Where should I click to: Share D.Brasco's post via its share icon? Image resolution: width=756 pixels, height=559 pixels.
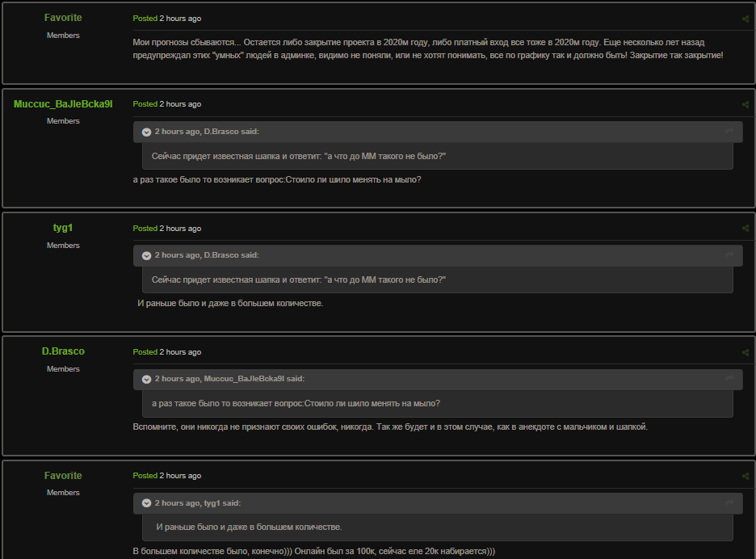pos(745,352)
